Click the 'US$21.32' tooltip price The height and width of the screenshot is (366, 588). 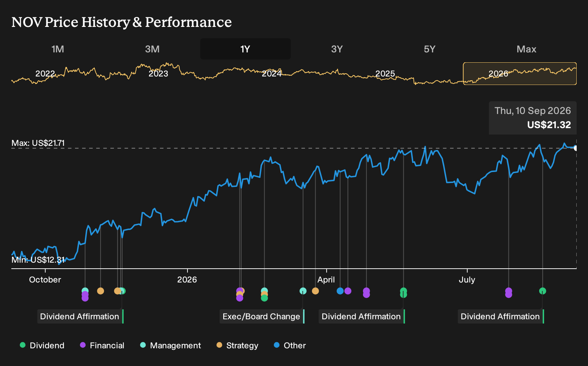(x=549, y=125)
